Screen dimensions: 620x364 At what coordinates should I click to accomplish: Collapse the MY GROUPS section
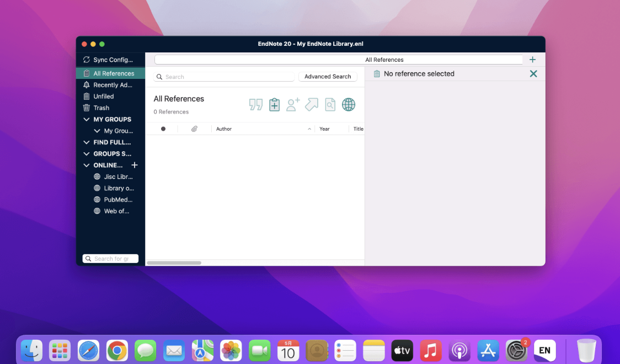(x=86, y=119)
